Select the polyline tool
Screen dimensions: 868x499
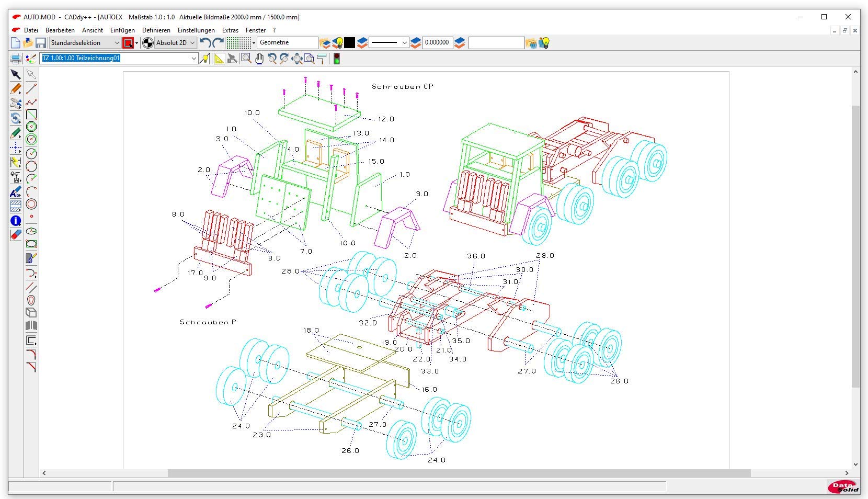coord(31,102)
